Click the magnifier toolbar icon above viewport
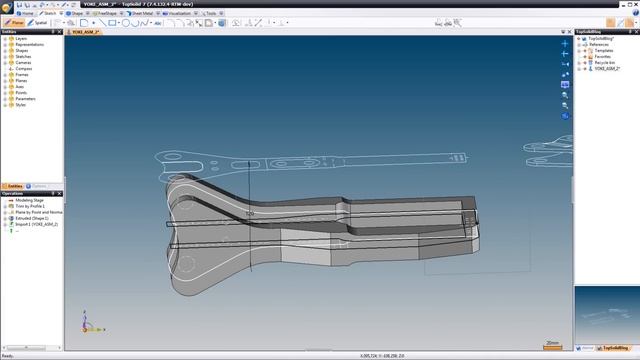Image resolution: width=640 pixels, height=360 pixels. pos(458,23)
